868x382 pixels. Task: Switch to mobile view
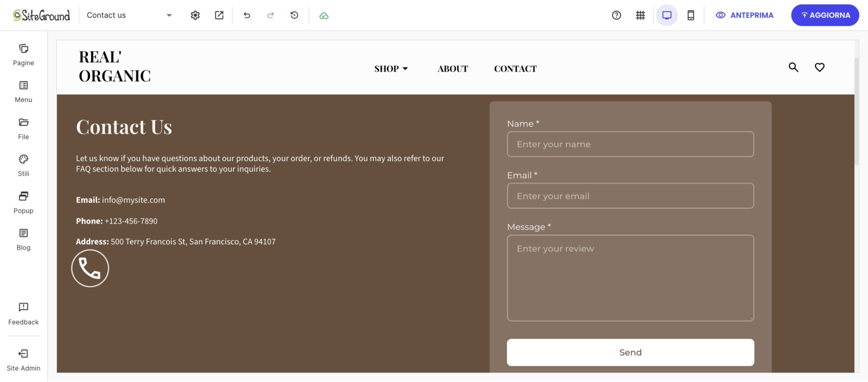point(691,15)
